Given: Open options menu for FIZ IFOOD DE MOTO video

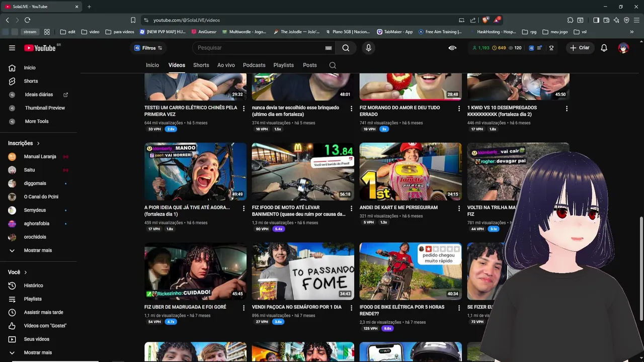Looking at the screenshot, I should (x=351, y=208).
